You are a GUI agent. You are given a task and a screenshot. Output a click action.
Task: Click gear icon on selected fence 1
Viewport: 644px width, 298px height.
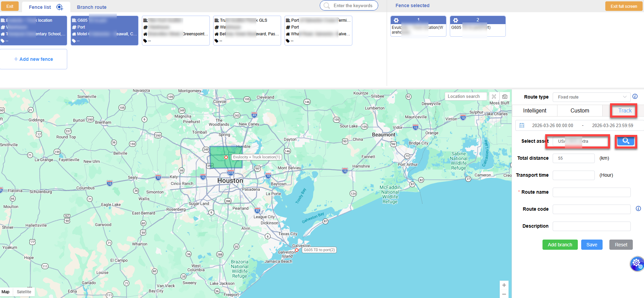click(396, 20)
